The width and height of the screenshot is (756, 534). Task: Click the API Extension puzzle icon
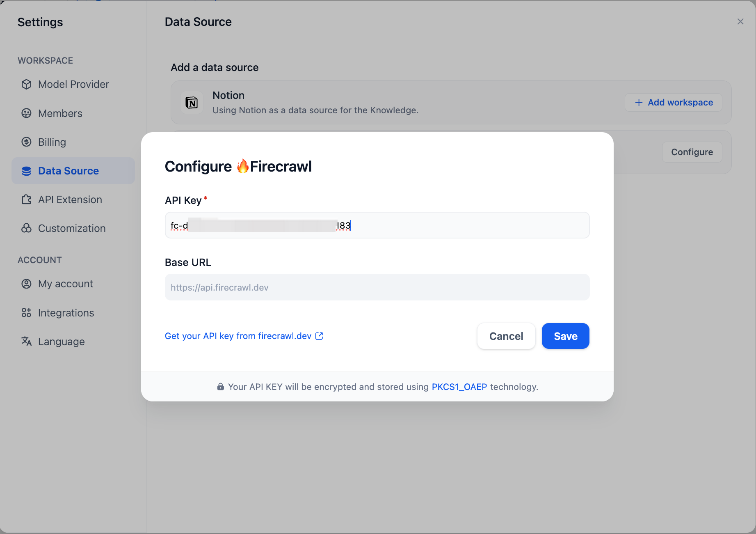pos(26,199)
